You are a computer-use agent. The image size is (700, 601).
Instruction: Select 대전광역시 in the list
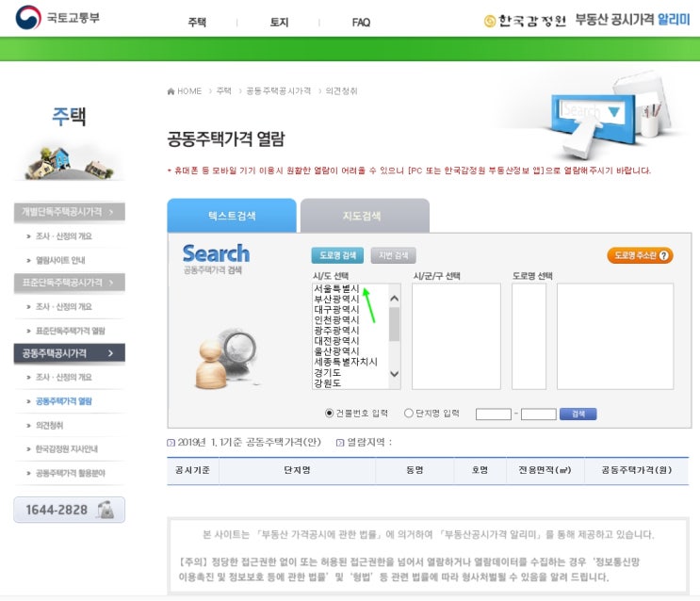[336, 341]
